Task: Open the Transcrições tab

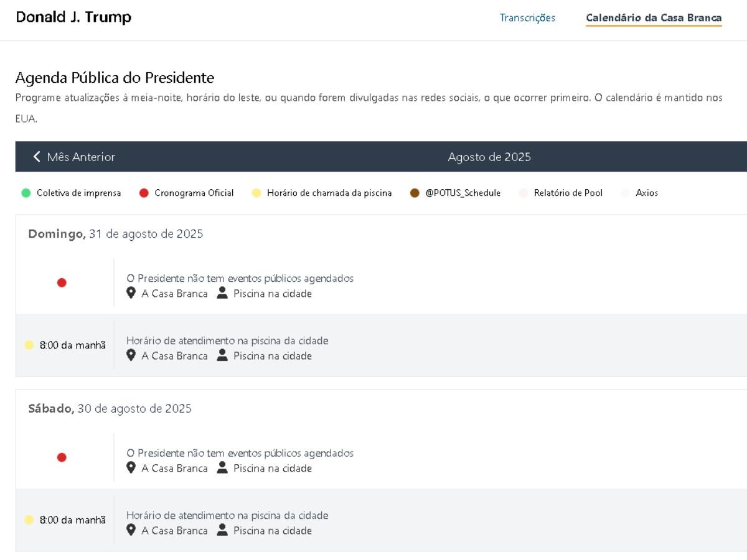Action: 527,18
